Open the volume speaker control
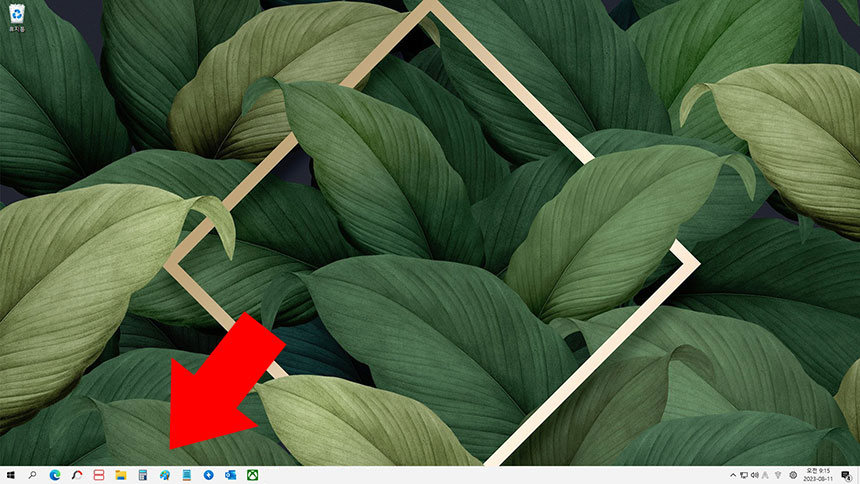860x484 pixels. (755, 475)
